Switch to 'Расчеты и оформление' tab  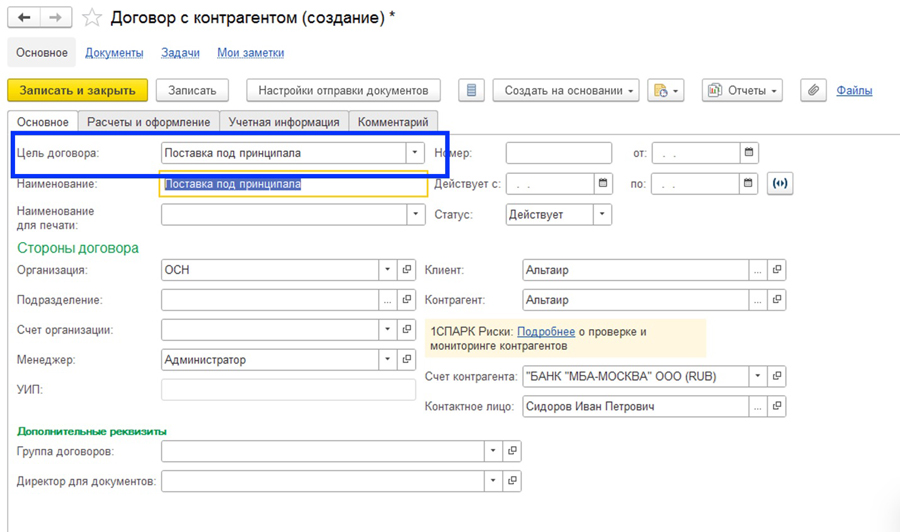point(148,122)
